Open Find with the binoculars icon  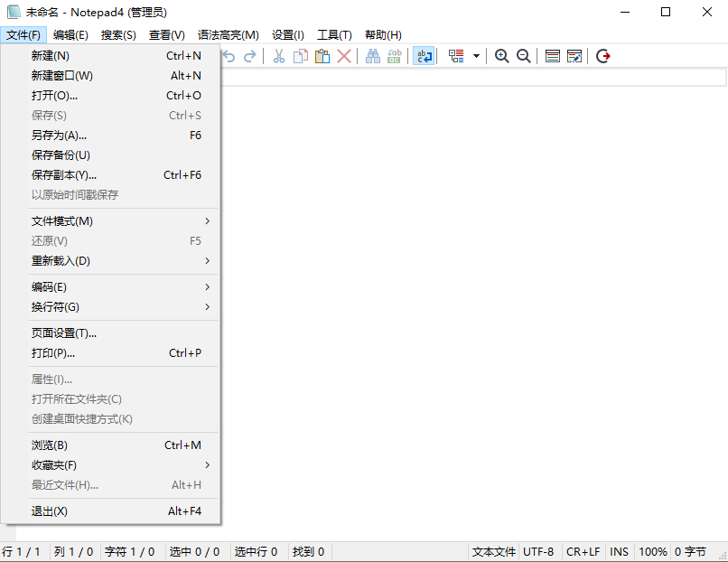point(373,56)
